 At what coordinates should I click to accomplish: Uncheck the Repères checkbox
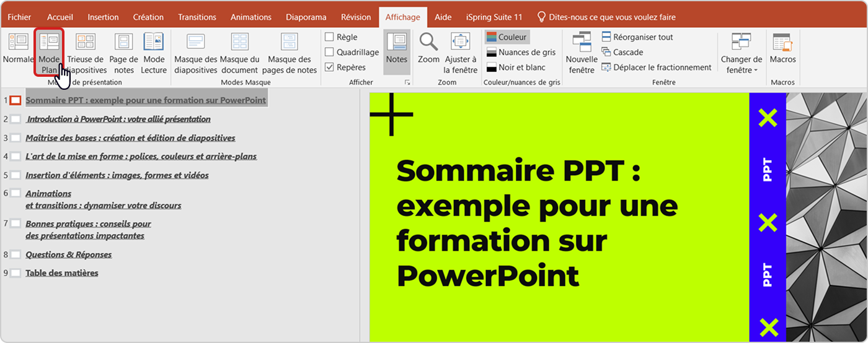click(329, 67)
